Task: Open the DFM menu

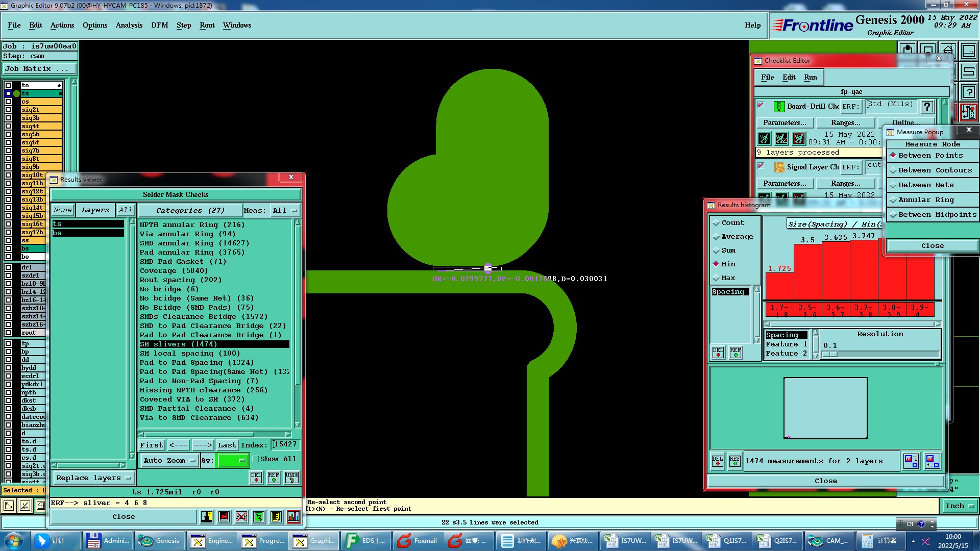Action: tap(159, 25)
